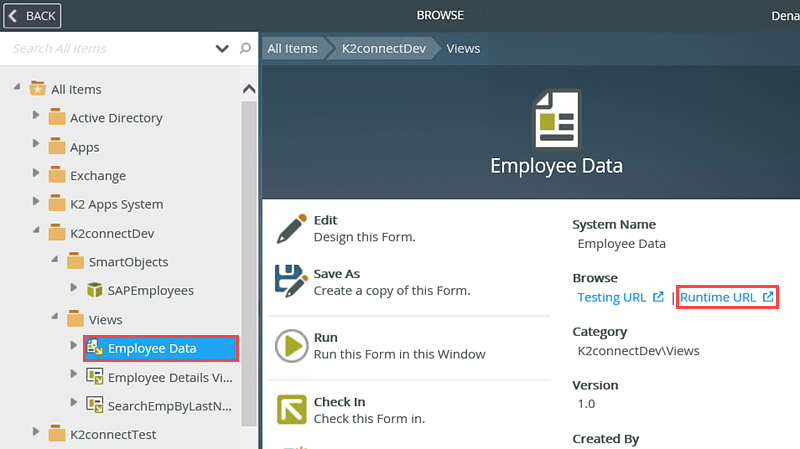The height and width of the screenshot is (449, 800).
Task: Click the tree panel scroll-up arrow
Action: 249,89
